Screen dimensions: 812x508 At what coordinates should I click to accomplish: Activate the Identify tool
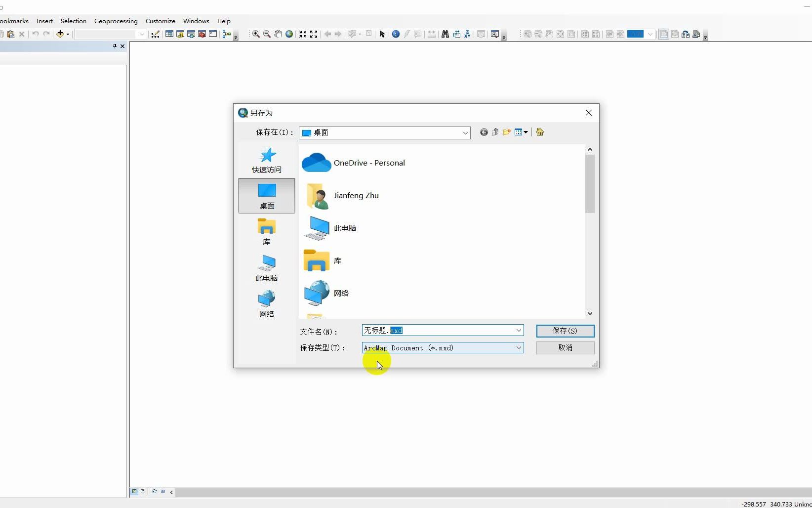pos(396,34)
